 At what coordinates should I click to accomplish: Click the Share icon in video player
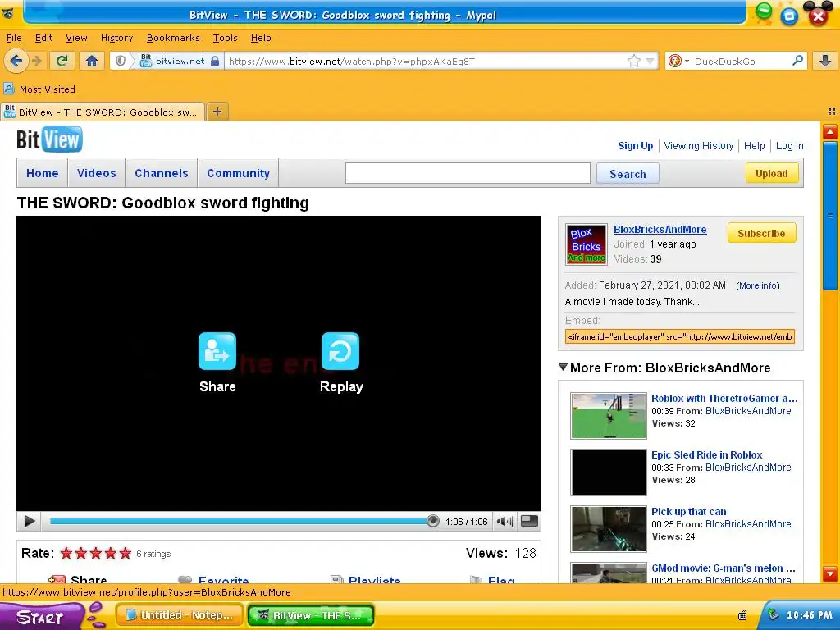click(x=217, y=351)
